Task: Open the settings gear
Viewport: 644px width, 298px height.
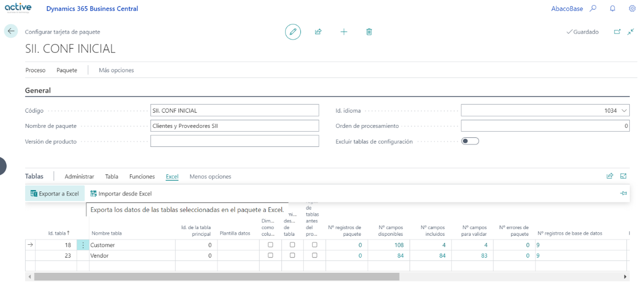Action: point(632,9)
